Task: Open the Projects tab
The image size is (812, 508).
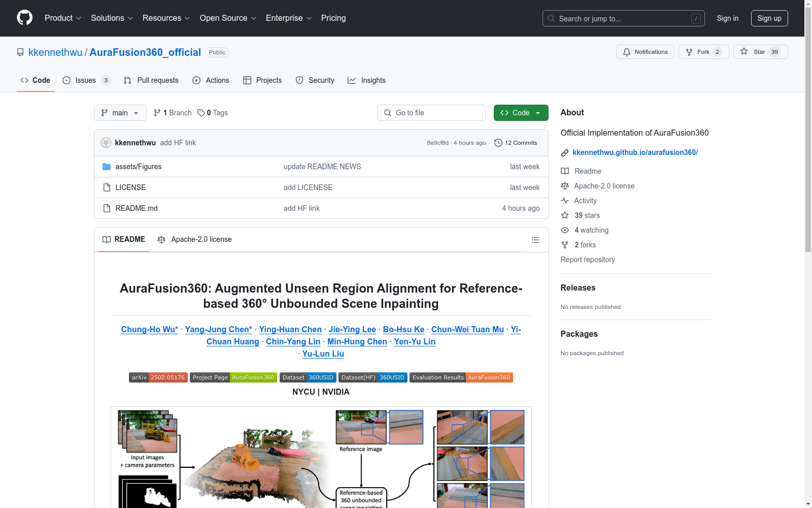Action: click(x=262, y=80)
